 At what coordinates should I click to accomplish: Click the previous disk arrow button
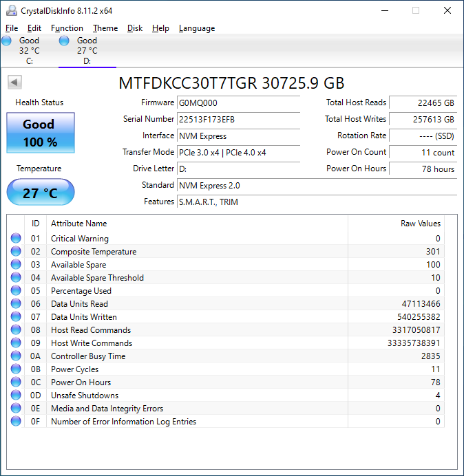[x=14, y=83]
